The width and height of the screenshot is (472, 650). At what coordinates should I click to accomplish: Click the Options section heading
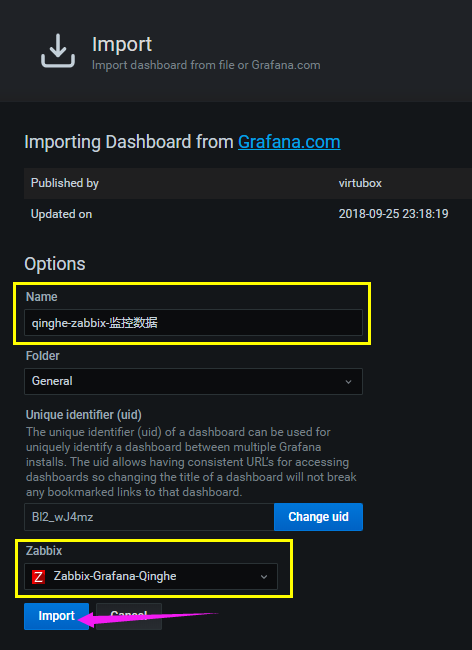point(55,264)
